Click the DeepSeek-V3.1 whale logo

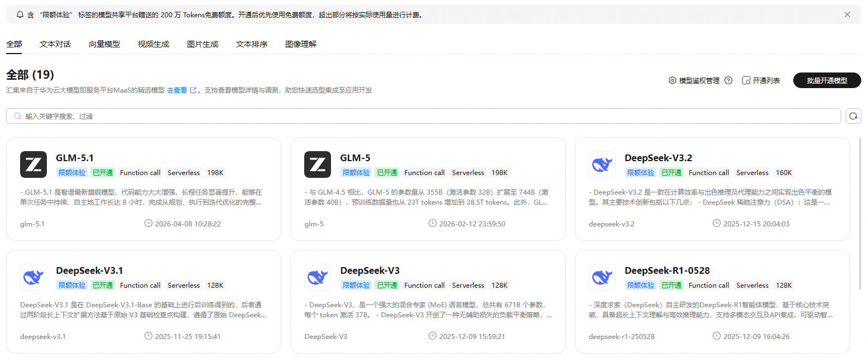coord(33,277)
